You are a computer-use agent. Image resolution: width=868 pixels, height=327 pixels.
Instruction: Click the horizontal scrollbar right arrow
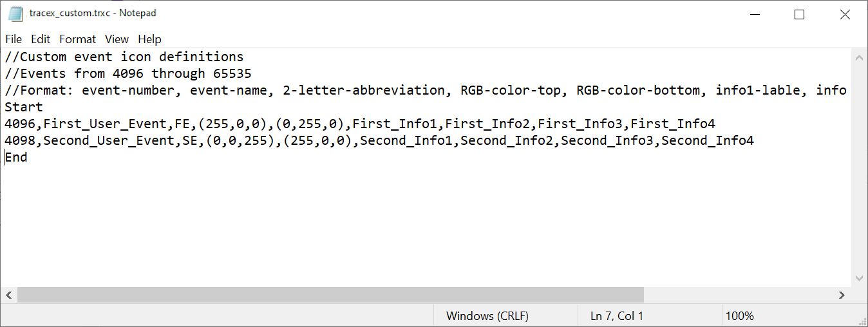click(842, 295)
